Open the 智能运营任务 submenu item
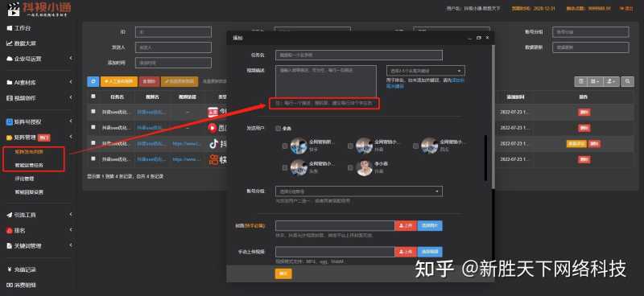644x296 pixels. [29, 165]
